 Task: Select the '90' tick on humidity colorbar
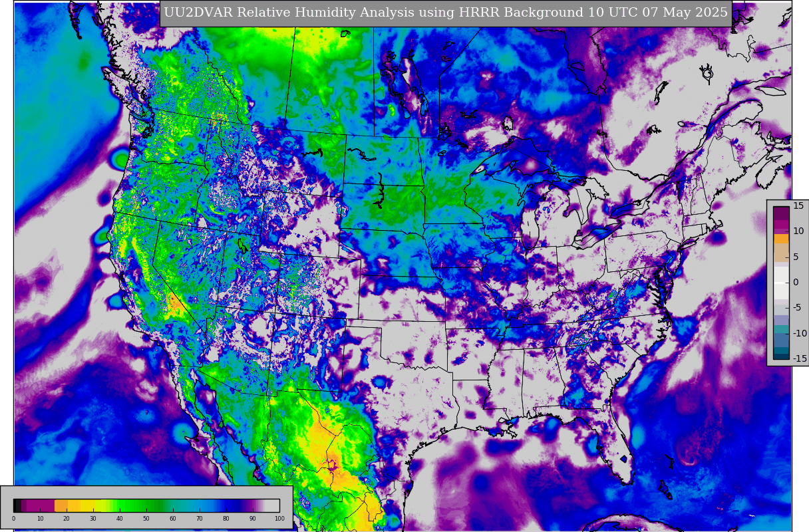coord(253,519)
